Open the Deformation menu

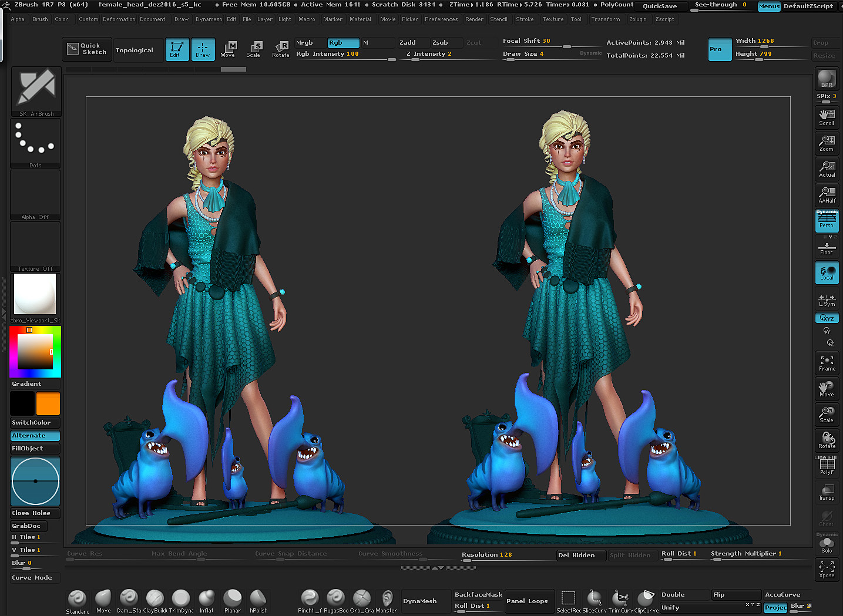point(119,19)
